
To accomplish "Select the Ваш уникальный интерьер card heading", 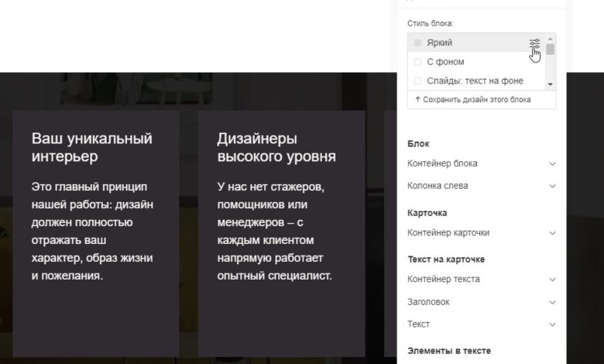I will [x=91, y=147].
